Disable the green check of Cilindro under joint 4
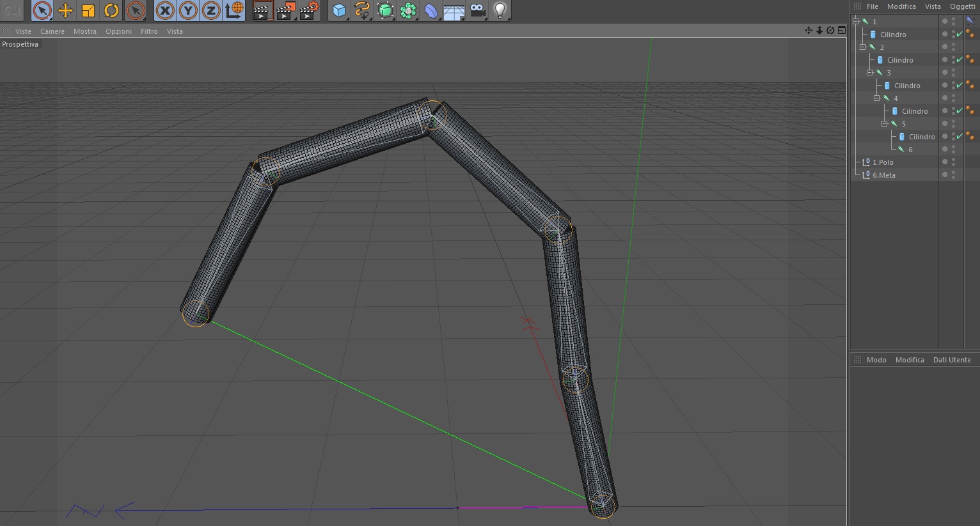This screenshot has height=526, width=980. click(x=960, y=111)
